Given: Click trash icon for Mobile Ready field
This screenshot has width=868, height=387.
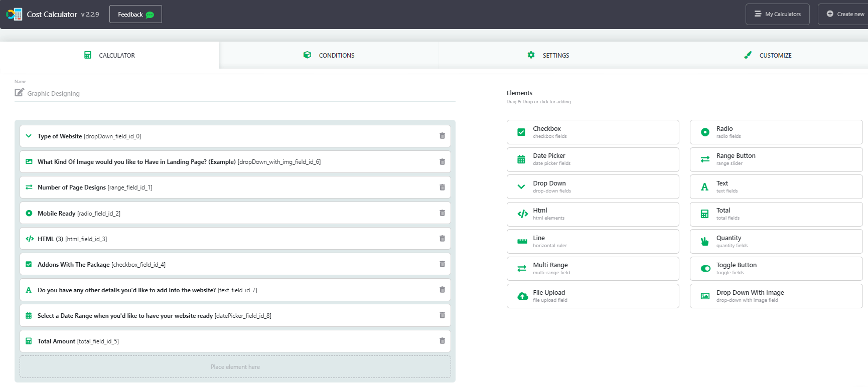Looking at the screenshot, I should [x=442, y=213].
